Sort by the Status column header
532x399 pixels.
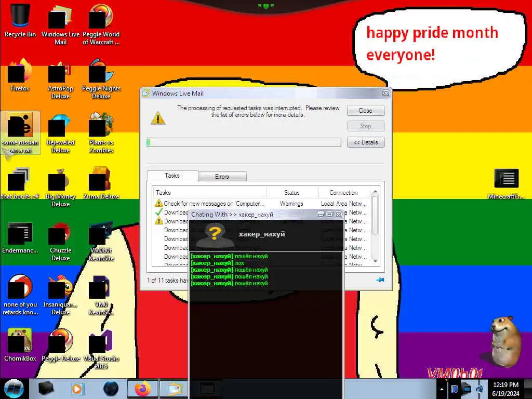(292, 192)
